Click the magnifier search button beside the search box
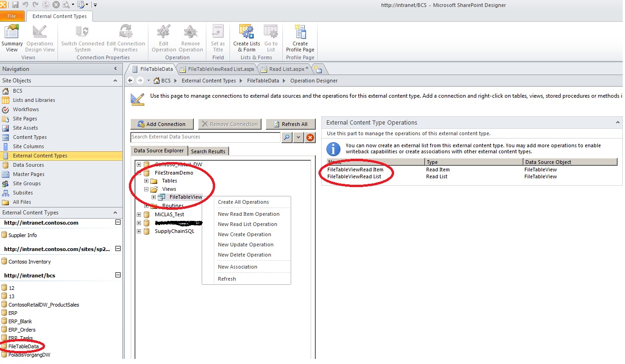625x364 pixels. point(287,138)
